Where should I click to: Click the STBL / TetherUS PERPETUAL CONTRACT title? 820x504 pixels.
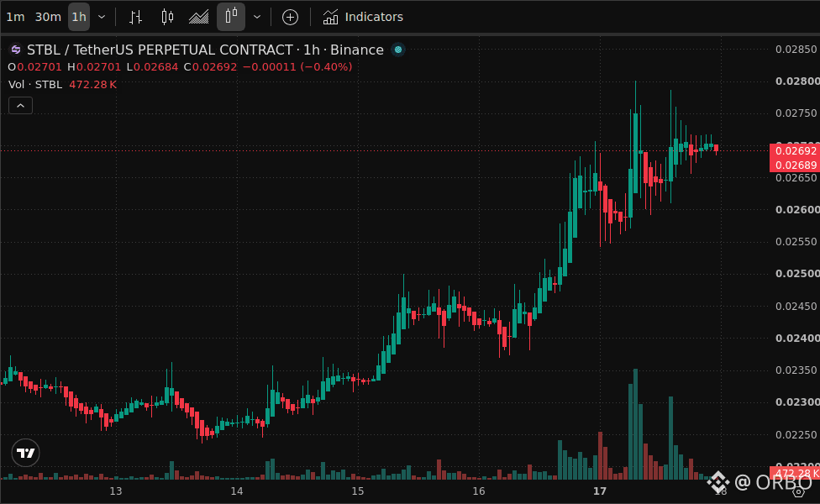[x=160, y=50]
